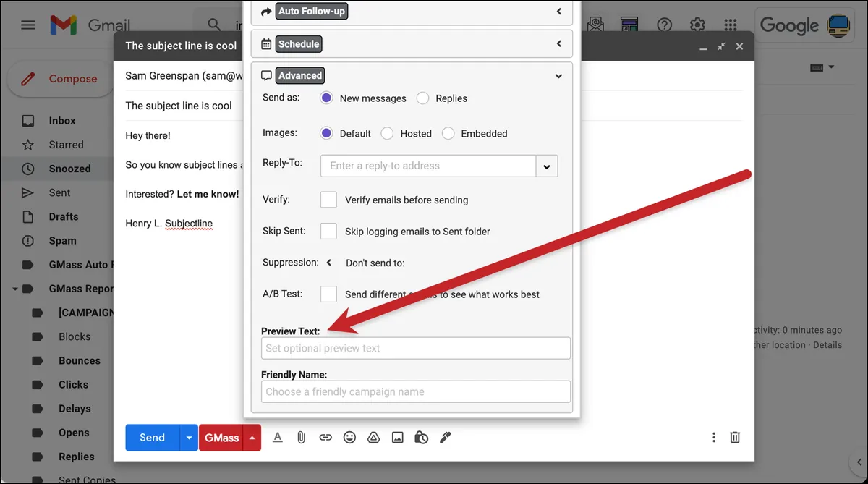
Task: Open the Google account avatar
Action: pyautogui.click(x=839, y=25)
